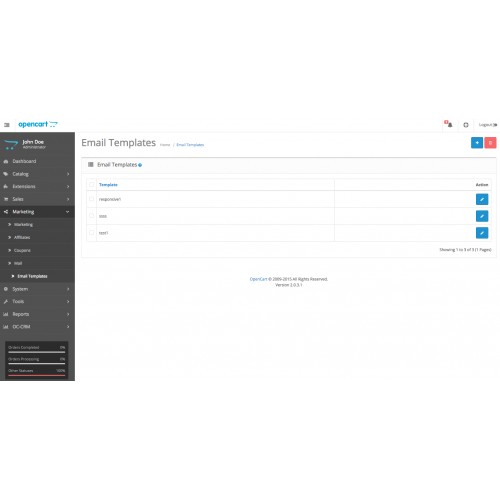This screenshot has width=500, height=500.
Task: Click the red delete trash button
Action: click(490, 143)
